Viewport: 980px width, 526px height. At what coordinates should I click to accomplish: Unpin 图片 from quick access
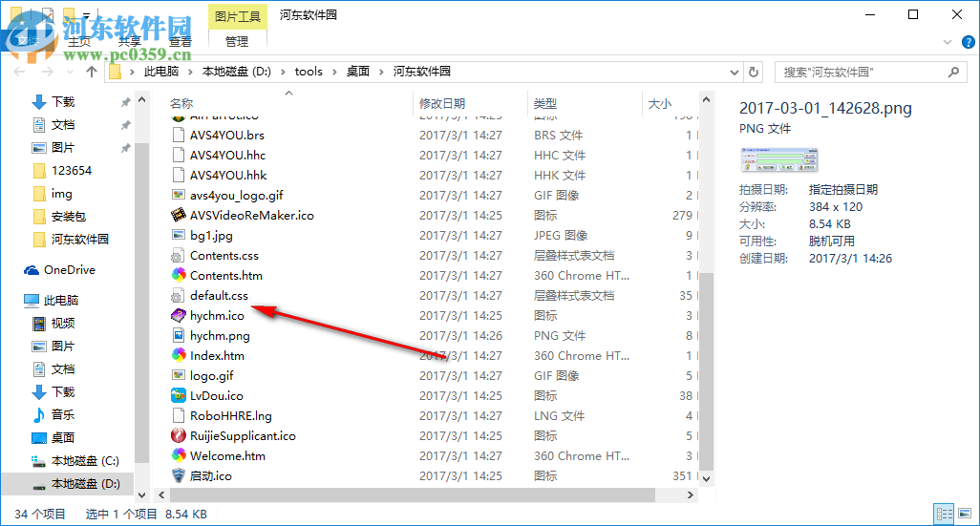click(x=126, y=148)
